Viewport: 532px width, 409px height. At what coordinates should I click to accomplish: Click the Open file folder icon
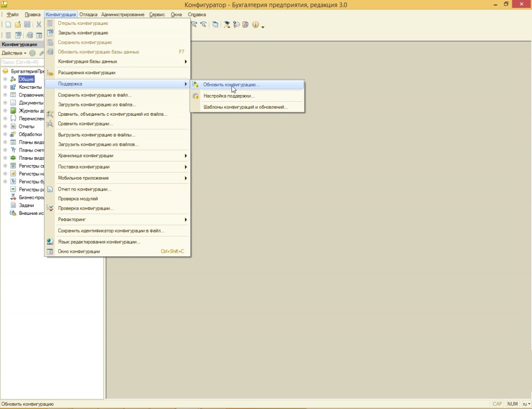[x=18, y=24]
